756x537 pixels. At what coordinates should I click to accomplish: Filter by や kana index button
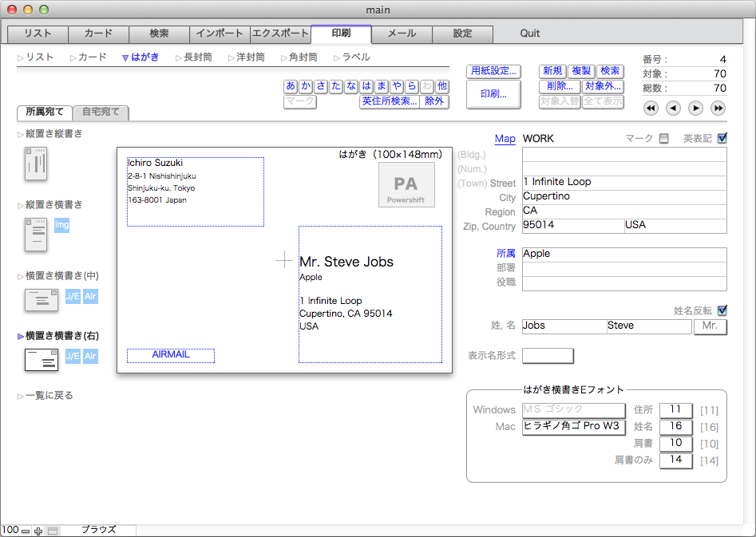pyautogui.click(x=397, y=86)
